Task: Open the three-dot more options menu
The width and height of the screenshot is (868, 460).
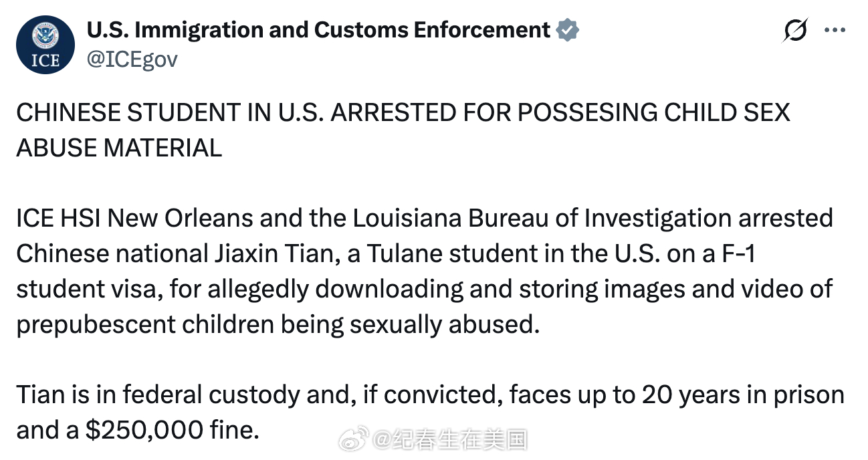Action: [x=835, y=30]
